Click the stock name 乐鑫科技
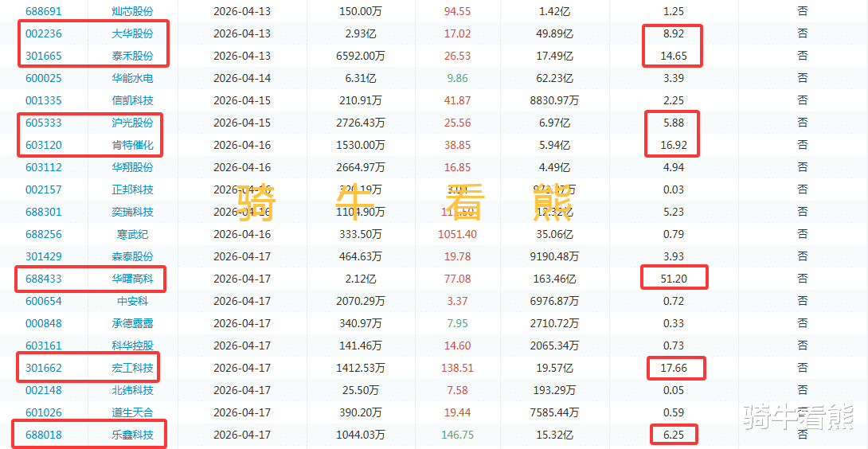 coord(132,435)
